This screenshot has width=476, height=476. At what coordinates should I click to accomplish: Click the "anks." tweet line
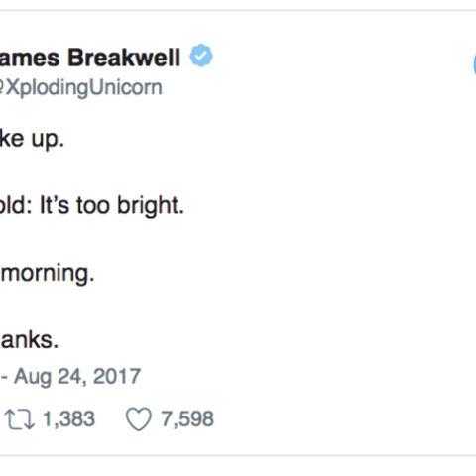point(30,340)
